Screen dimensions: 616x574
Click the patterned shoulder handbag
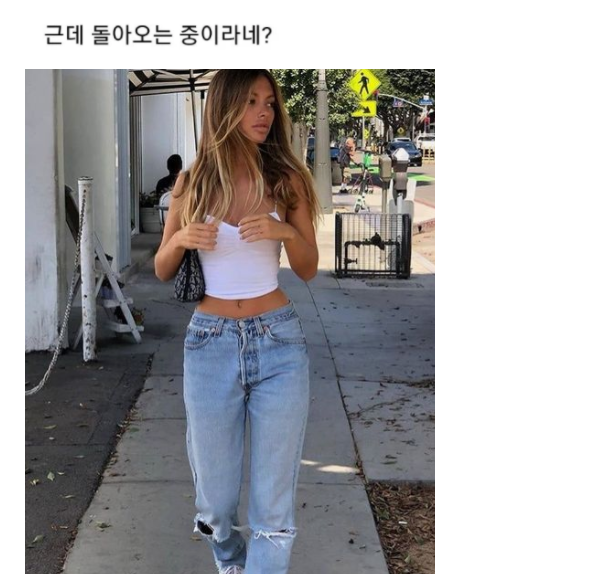189,277
